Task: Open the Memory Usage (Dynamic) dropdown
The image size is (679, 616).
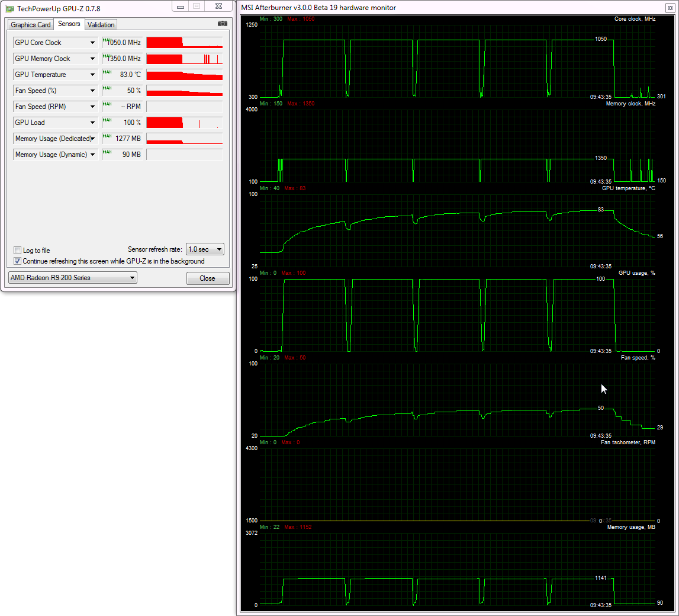Action: click(x=92, y=155)
